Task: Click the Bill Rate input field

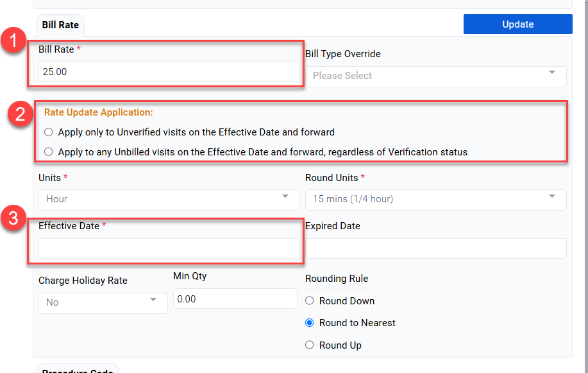Action: click(x=168, y=72)
